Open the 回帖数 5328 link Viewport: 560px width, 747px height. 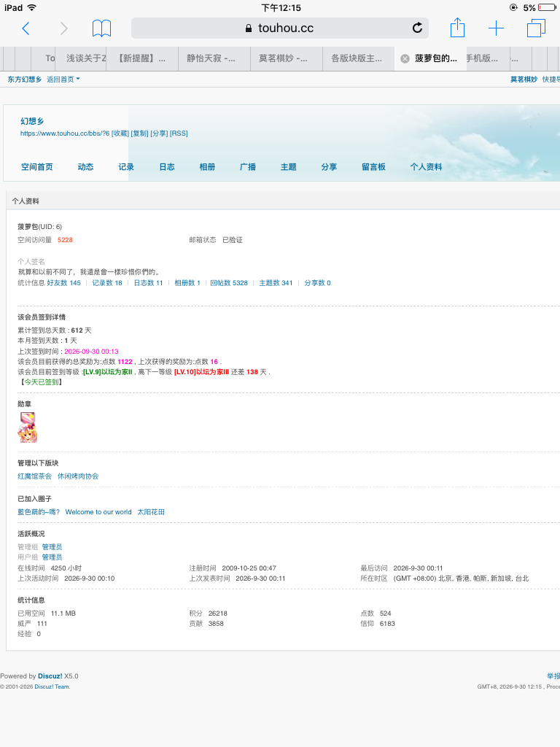[229, 282]
